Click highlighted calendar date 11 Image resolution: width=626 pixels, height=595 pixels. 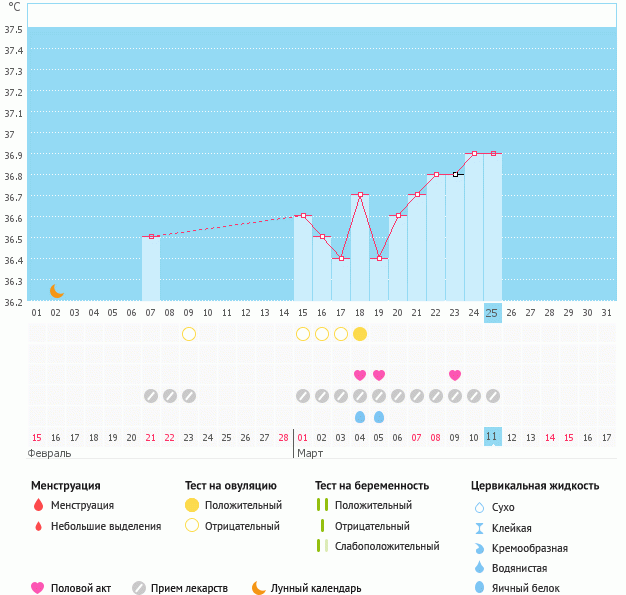pos(492,437)
